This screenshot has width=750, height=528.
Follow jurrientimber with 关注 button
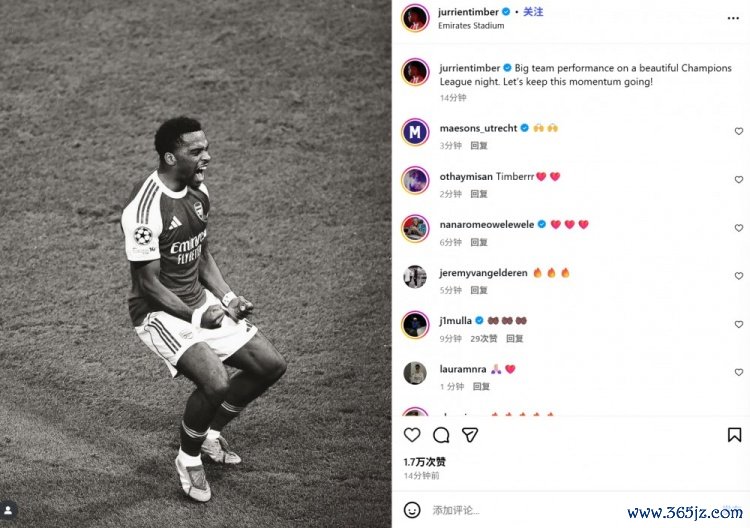[533, 12]
